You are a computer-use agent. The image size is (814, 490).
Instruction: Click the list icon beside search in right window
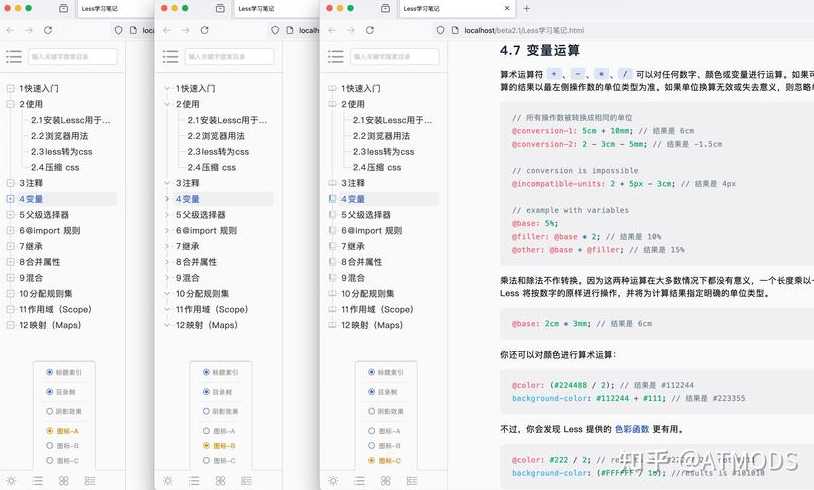336,57
